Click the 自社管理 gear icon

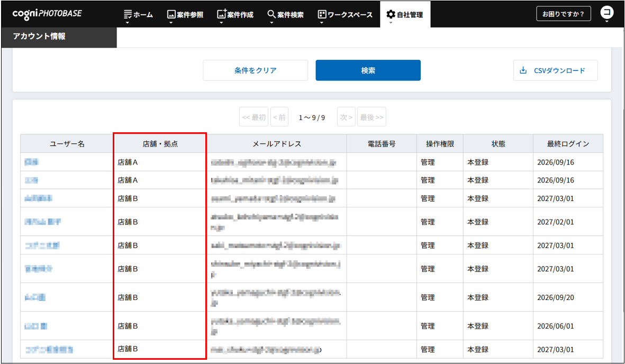coord(391,14)
